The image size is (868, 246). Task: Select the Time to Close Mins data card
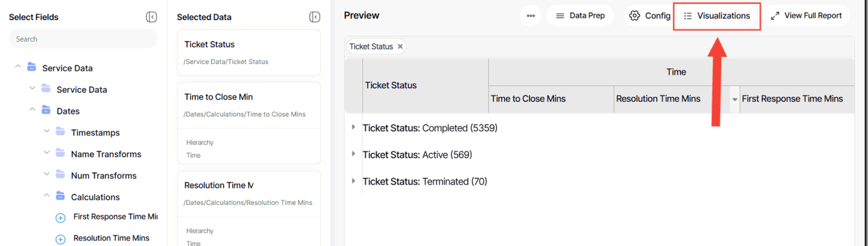[249, 123]
